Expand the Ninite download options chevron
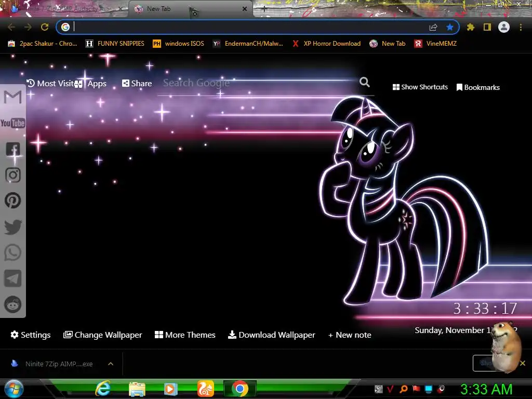The width and height of the screenshot is (532, 399). [x=111, y=364]
